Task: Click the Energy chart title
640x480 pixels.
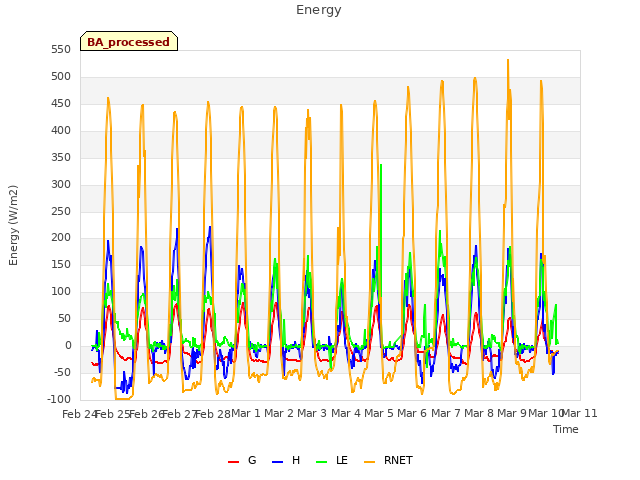Action: [x=319, y=10]
